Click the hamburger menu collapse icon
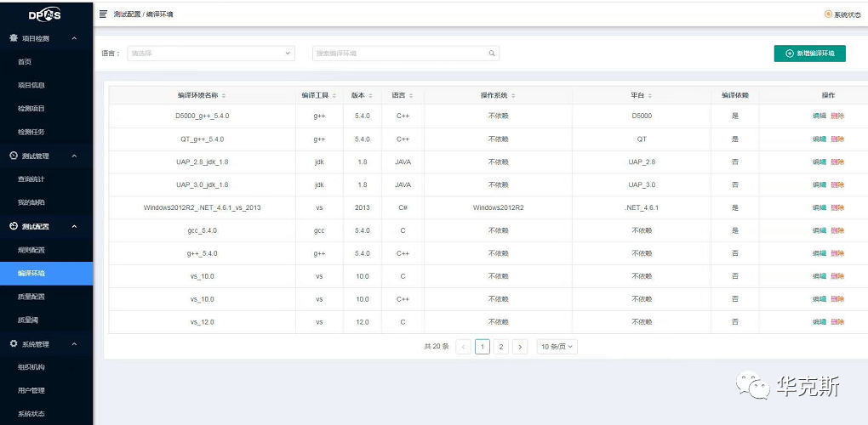The height and width of the screenshot is (425, 868). click(x=104, y=14)
